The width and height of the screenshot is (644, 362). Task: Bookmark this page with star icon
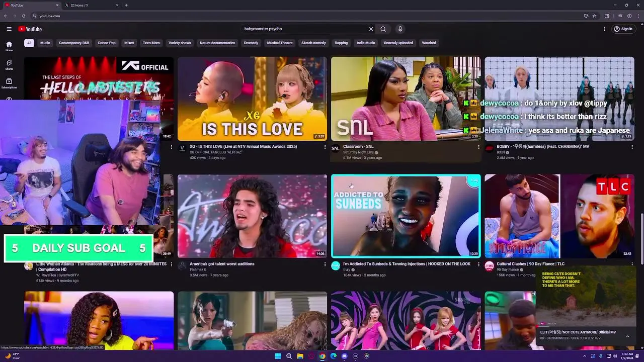(594, 16)
